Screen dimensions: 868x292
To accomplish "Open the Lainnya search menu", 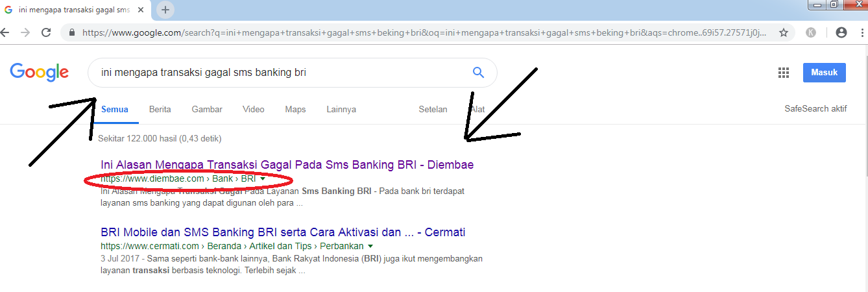I will tap(341, 109).
